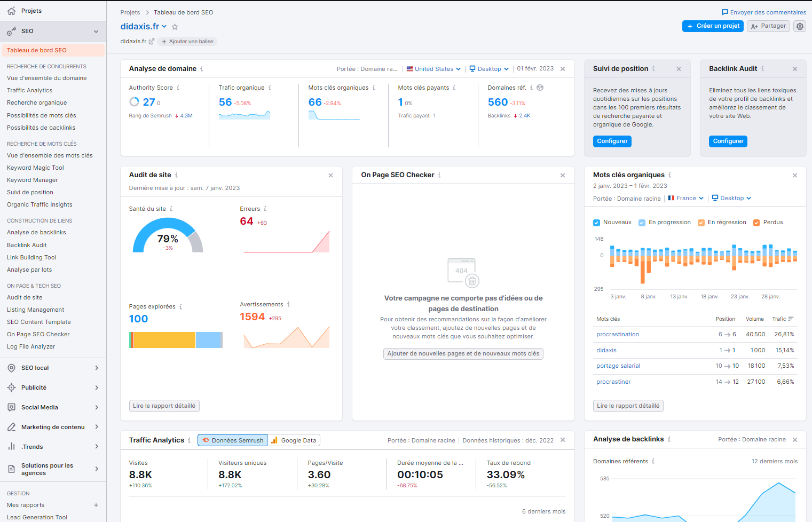Click the Ajouter une balise tag field
The width and height of the screenshot is (812, 522).
187,42
